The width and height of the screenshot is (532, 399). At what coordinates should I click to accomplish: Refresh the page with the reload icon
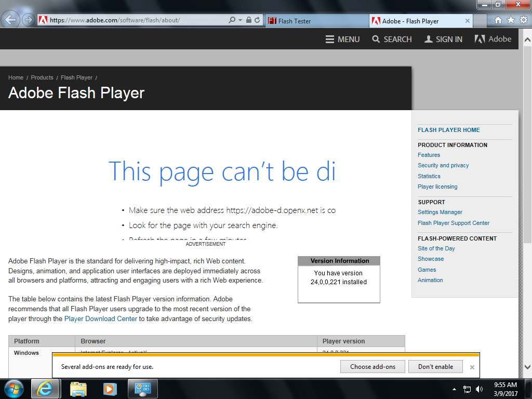tap(257, 20)
